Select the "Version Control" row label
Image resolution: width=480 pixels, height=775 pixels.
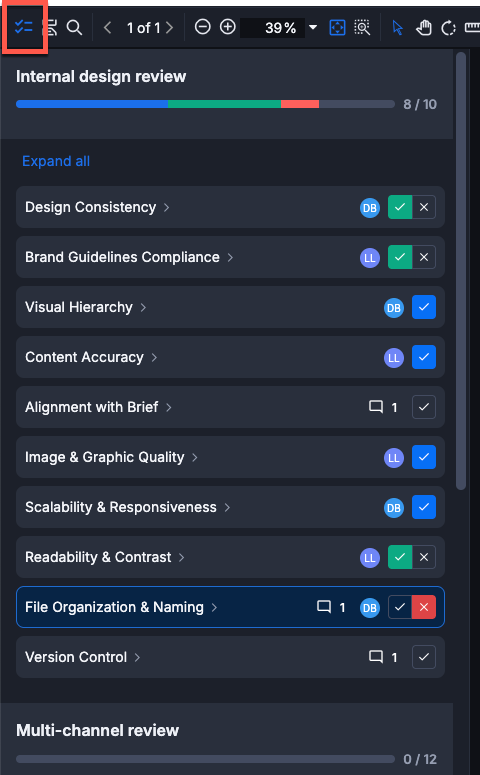tap(76, 657)
